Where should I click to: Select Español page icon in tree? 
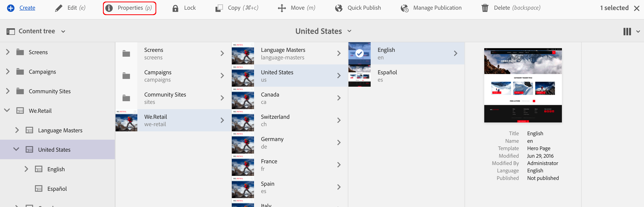[38, 189]
